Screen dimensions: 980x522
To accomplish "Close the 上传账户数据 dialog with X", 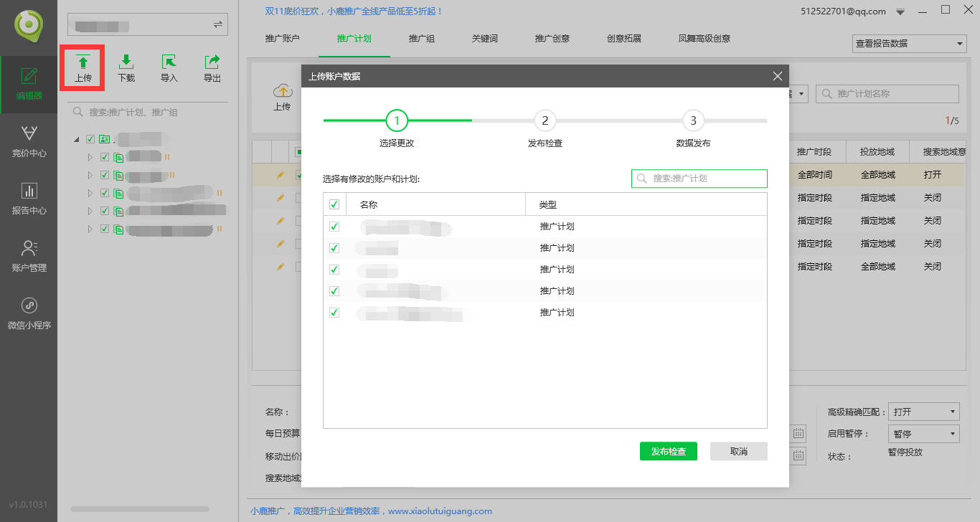I will [777, 76].
